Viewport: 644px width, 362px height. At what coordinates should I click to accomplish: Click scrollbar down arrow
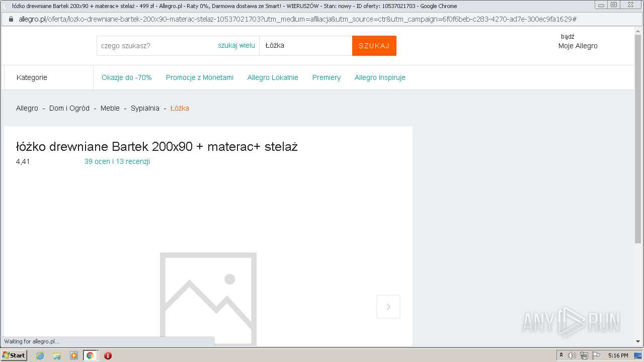click(638, 342)
